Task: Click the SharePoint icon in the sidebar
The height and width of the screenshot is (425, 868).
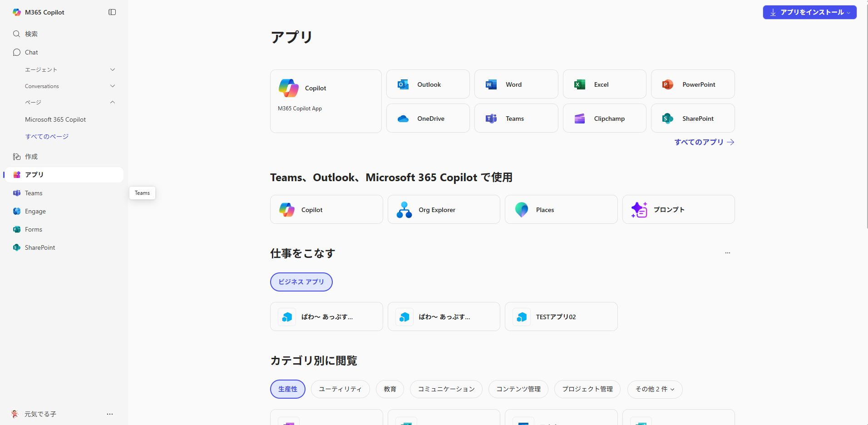Action: click(x=17, y=247)
